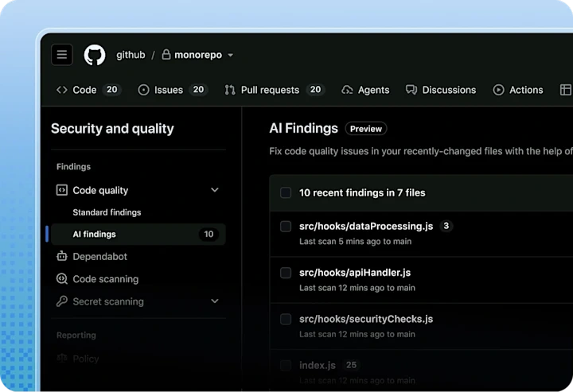Screen dimensions: 573x392
Task: Click the lock icon beside monorepo
Action: pos(166,54)
